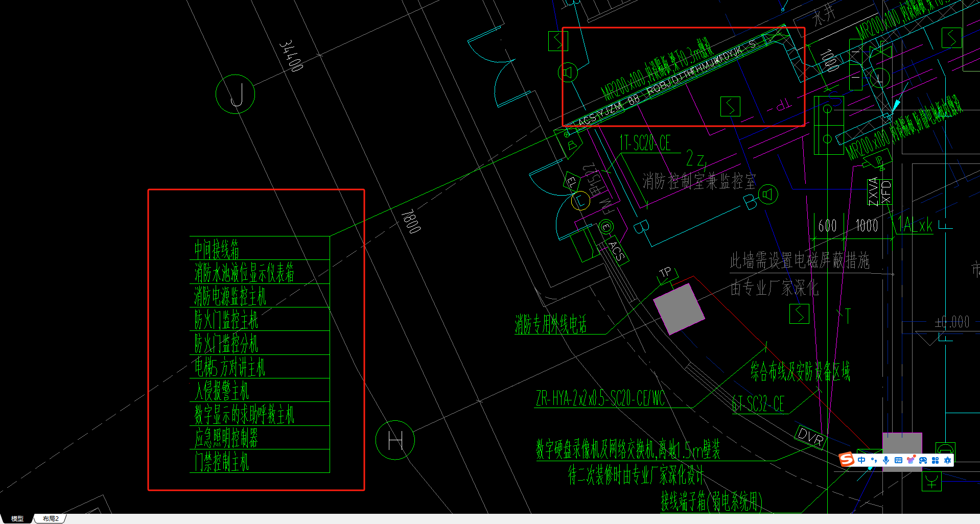
Task: Select the 待二次装修时由专业厂家深化设计 note
Action: [636, 475]
